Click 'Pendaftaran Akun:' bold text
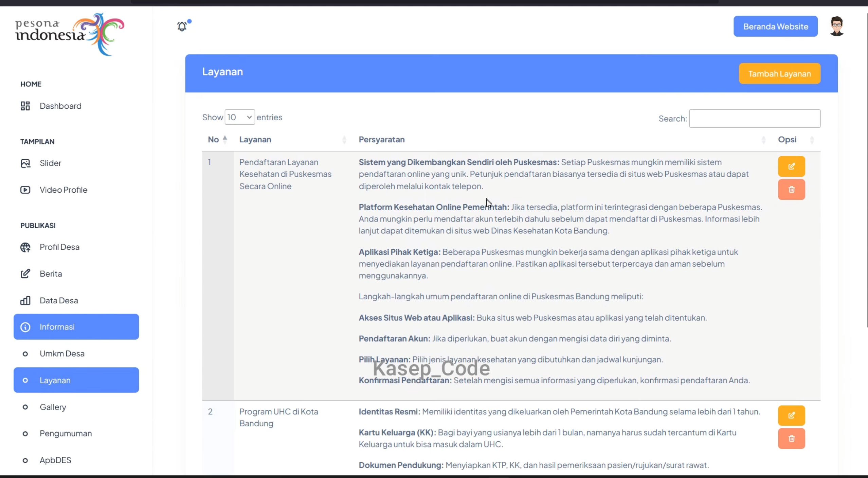Screen dimensions: 868x478 [x=395, y=339]
